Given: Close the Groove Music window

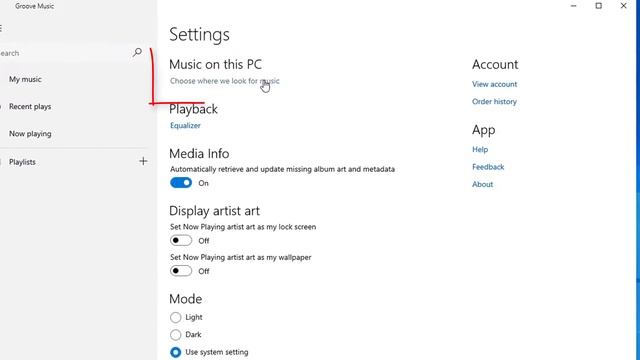Looking at the screenshot, I should (623, 6).
